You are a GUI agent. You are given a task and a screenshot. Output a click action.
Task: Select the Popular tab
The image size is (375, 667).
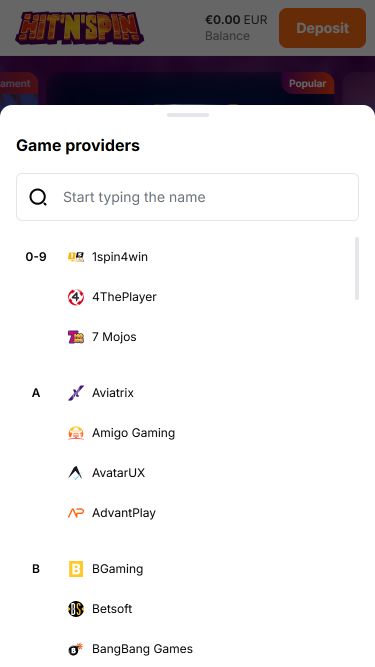point(307,83)
